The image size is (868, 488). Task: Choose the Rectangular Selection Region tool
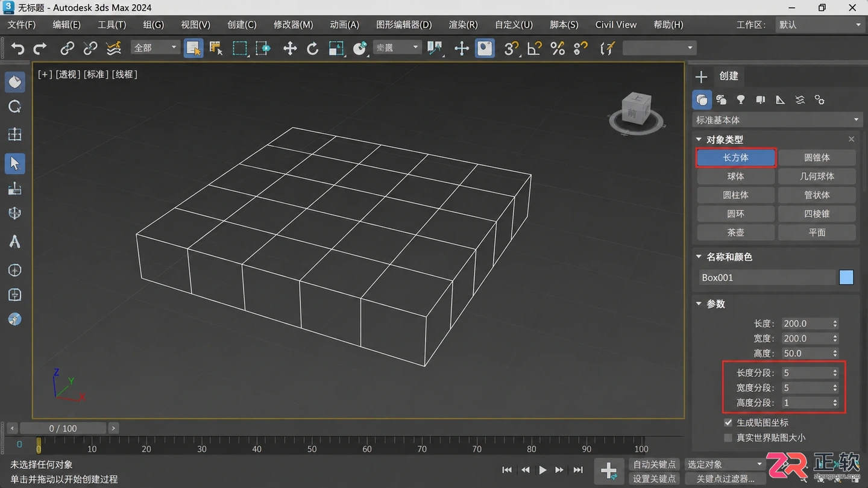pyautogui.click(x=240, y=48)
